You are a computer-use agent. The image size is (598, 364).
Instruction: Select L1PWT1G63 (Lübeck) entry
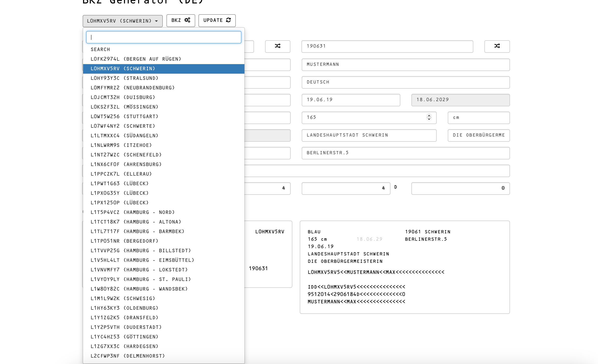[164, 183]
